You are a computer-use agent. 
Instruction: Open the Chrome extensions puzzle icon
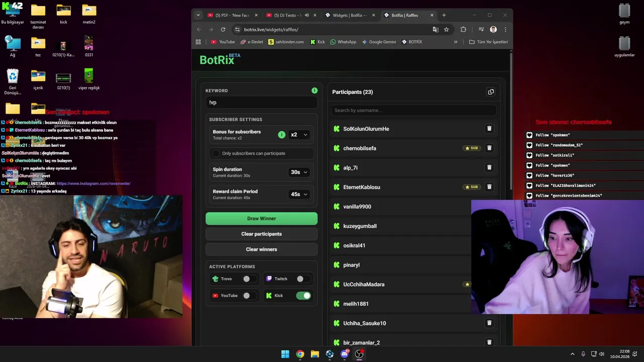tap(463, 30)
